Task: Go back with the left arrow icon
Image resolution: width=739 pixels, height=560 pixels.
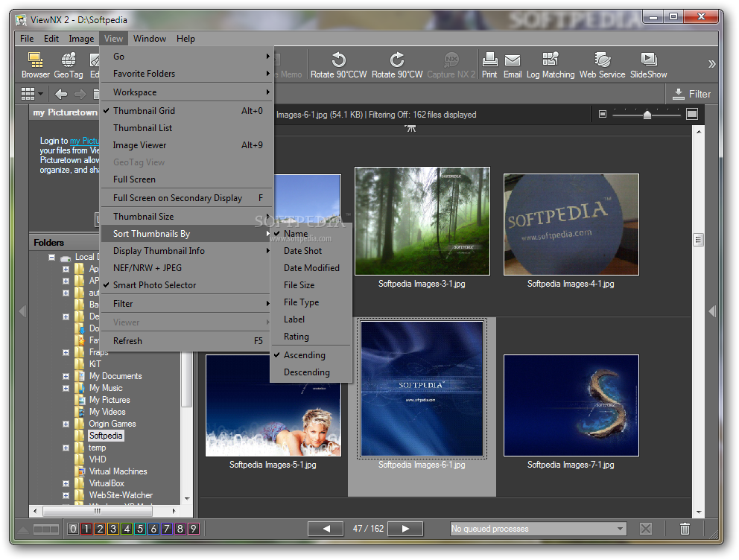Action: point(61,94)
